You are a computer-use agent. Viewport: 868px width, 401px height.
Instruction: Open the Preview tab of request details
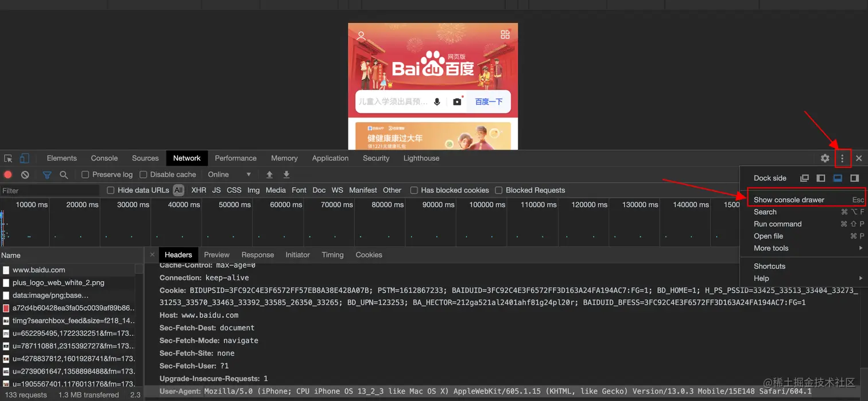[216, 255]
